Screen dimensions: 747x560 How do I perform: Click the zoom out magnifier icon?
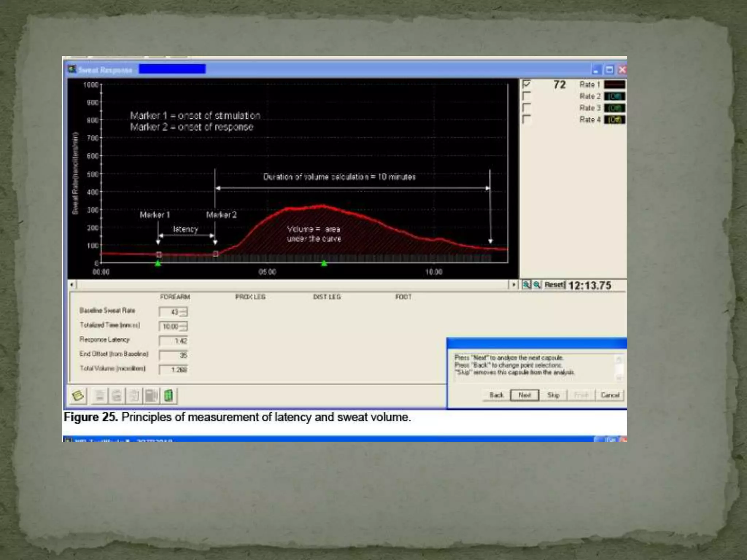pyautogui.click(x=537, y=285)
